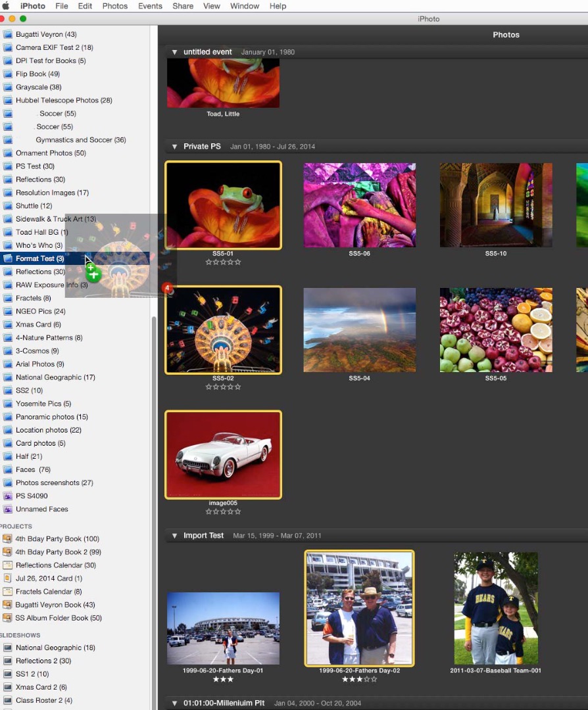Select the SS5-10 mosque interior thumbnail

496,205
